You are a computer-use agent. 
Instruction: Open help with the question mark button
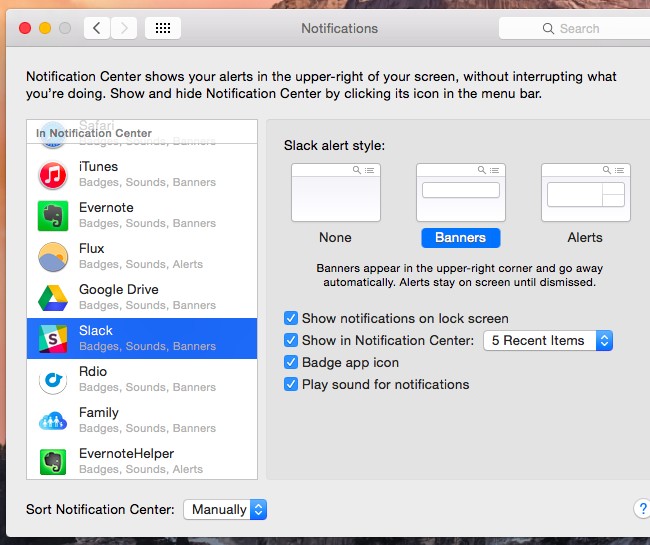(642, 508)
